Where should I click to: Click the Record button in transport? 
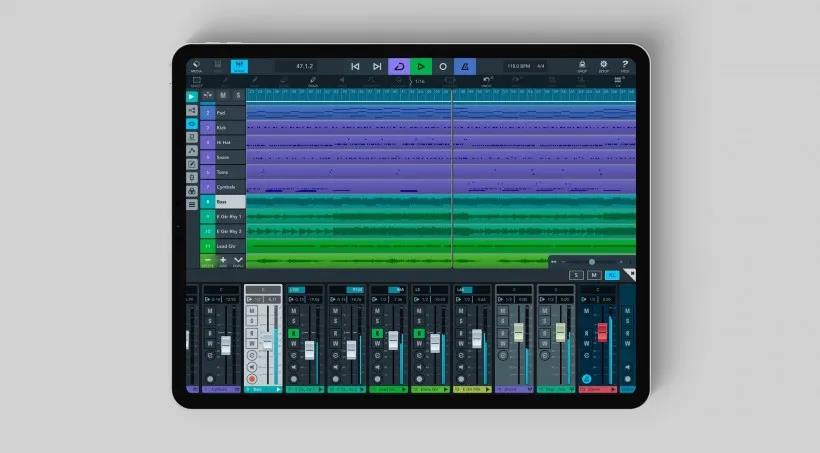pyautogui.click(x=442, y=67)
